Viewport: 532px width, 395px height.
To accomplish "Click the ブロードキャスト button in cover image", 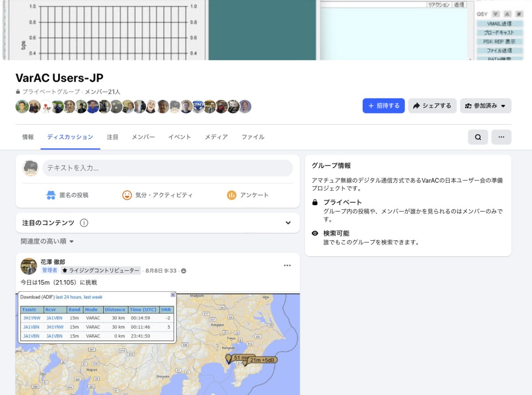I will pyautogui.click(x=499, y=32).
